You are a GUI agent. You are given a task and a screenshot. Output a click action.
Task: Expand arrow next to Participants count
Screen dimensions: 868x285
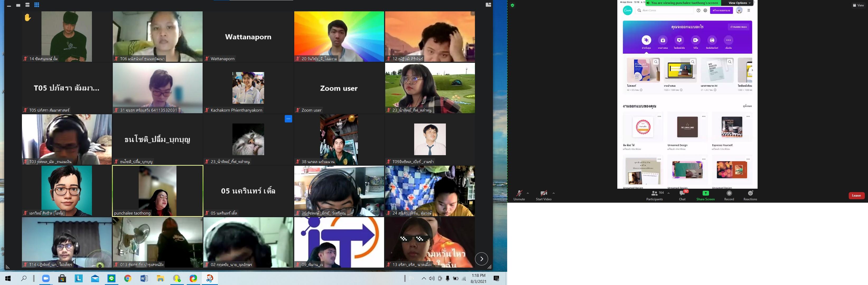pyautogui.click(x=669, y=193)
